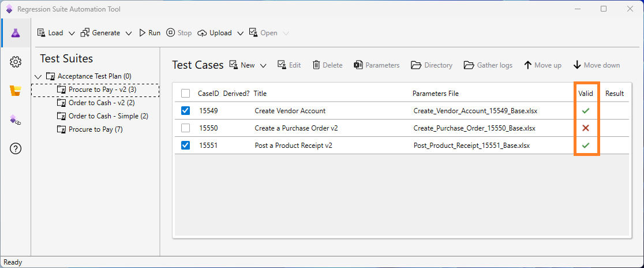Open the New test case dropdown arrow
Screen dimensions: 644x268
[263, 66]
